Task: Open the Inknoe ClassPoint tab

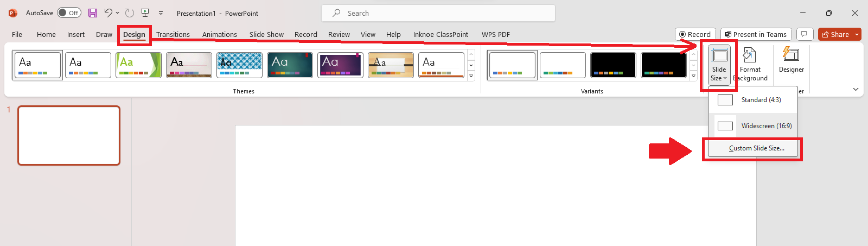Action: pos(441,34)
